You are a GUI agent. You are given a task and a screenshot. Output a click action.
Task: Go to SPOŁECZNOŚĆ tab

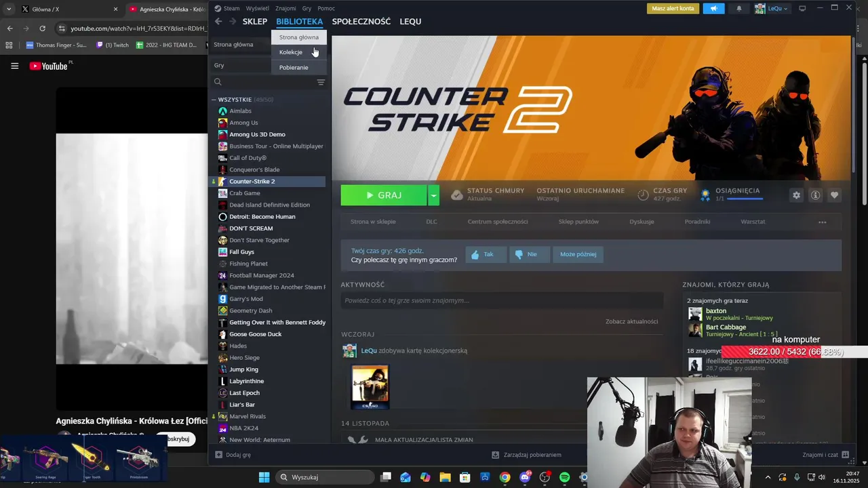361,22
